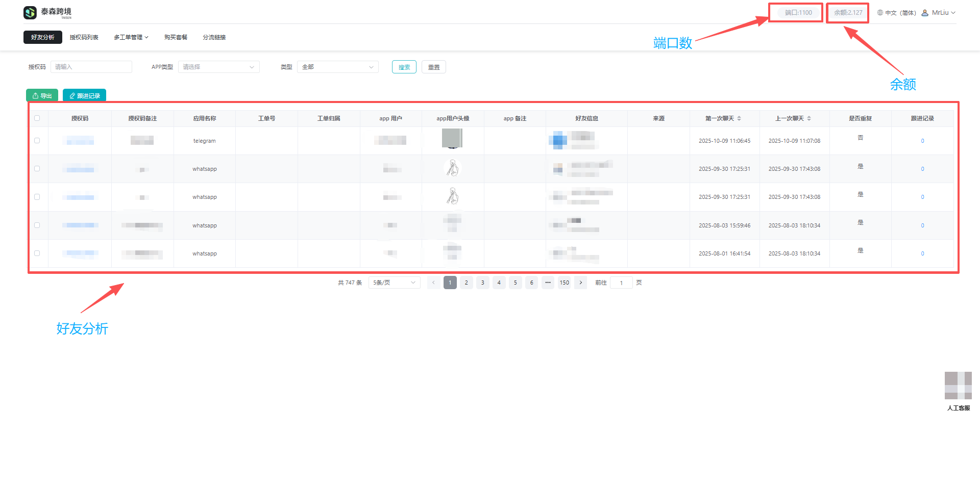Image resolution: width=980 pixels, height=486 pixels.
Task: Expand the 类型 全部 dropdown
Action: (337, 67)
